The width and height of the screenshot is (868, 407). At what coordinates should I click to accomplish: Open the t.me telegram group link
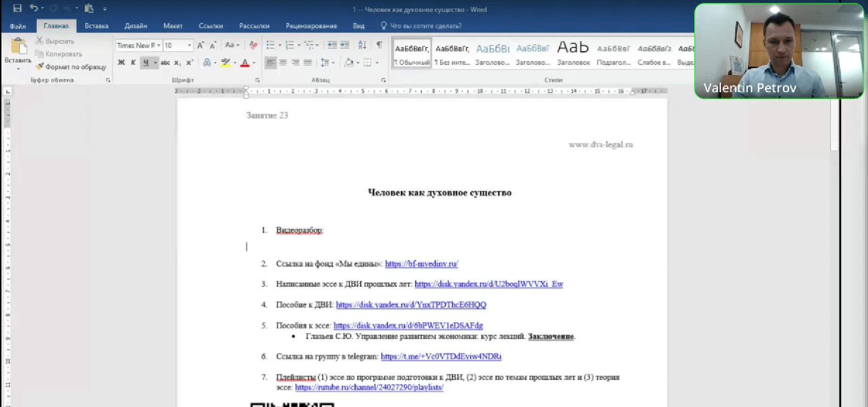pos(441,357)
